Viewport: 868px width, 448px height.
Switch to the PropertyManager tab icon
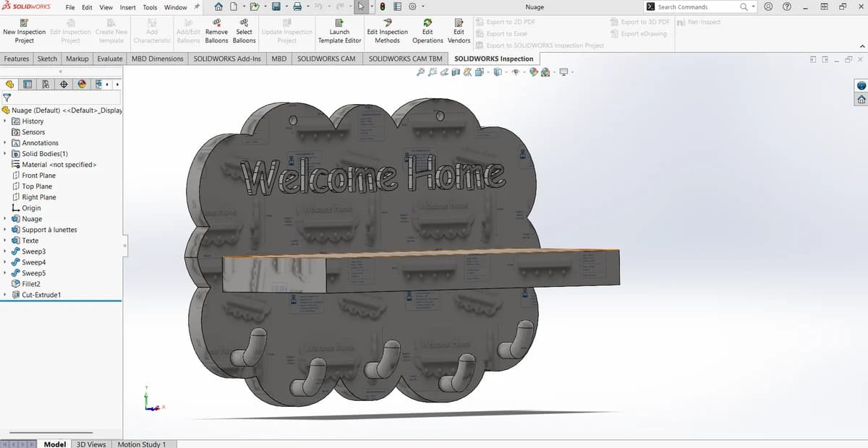pyautogui.click(x=28, y=84)
